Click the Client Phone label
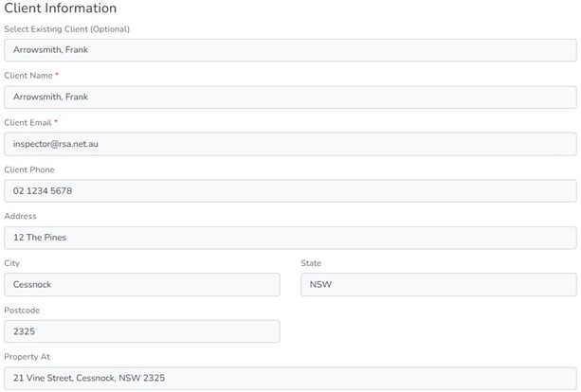This screenshot has width=581, height=392. (29, 170)
